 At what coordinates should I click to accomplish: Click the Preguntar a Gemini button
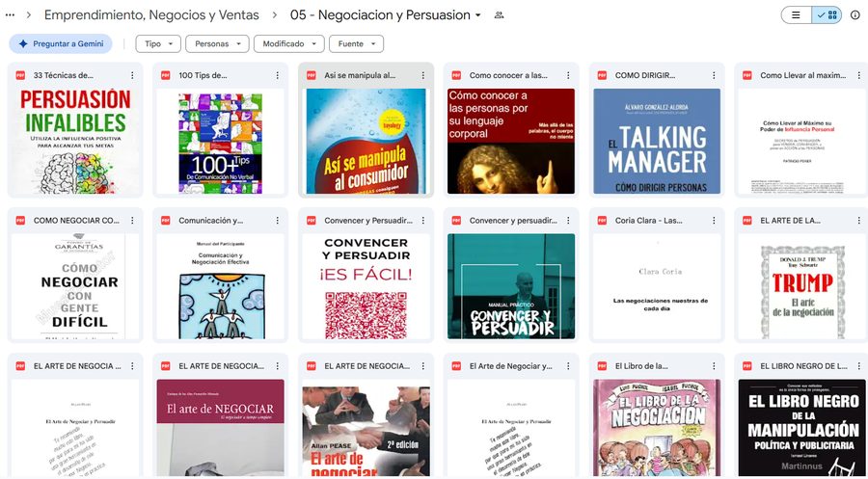click(x=61, y=43)
